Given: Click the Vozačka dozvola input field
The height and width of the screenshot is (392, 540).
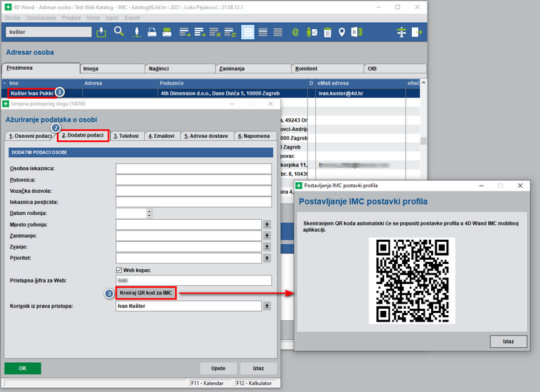Looking at the screenshot, I should [x=194, y=191].
